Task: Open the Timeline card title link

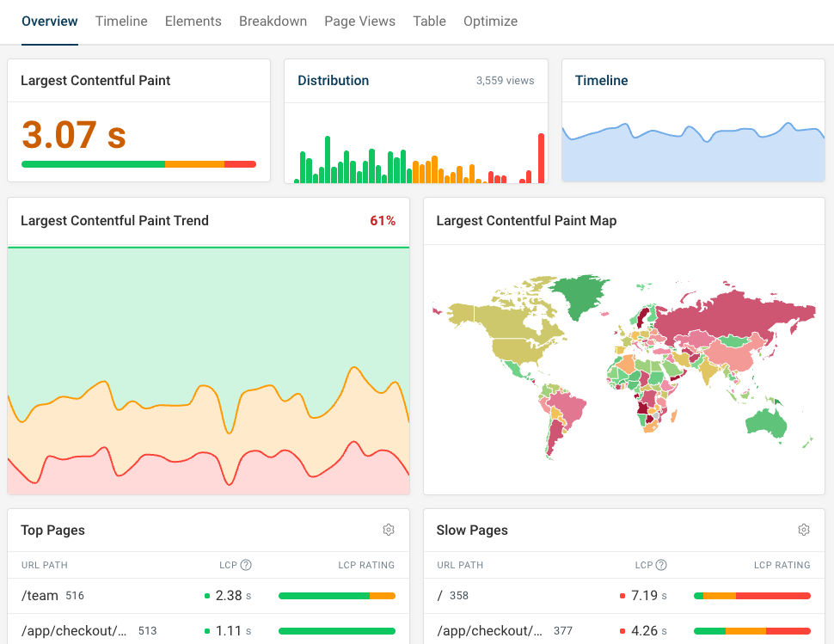Action: pyautogui.click(x=602, y=80)
